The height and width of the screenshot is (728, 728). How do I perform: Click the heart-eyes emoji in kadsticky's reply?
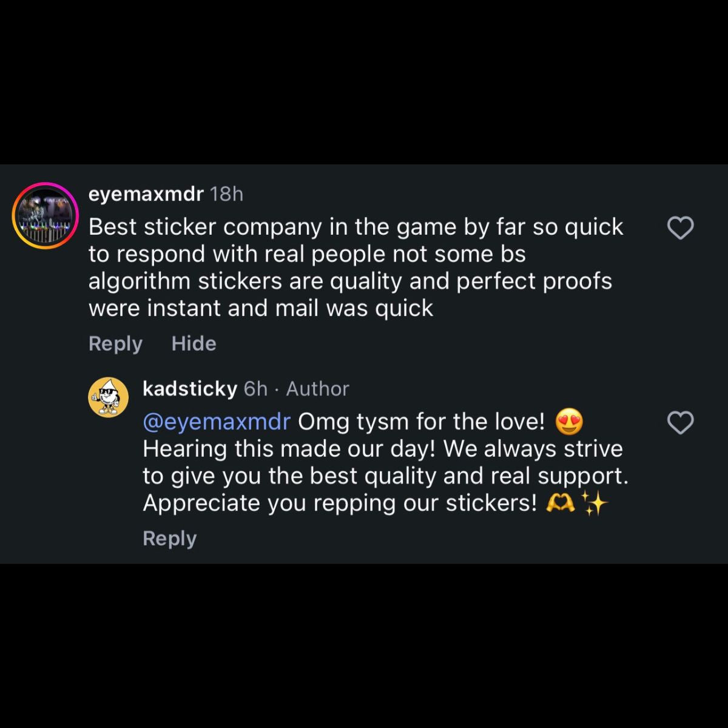[x=569, y=422]
